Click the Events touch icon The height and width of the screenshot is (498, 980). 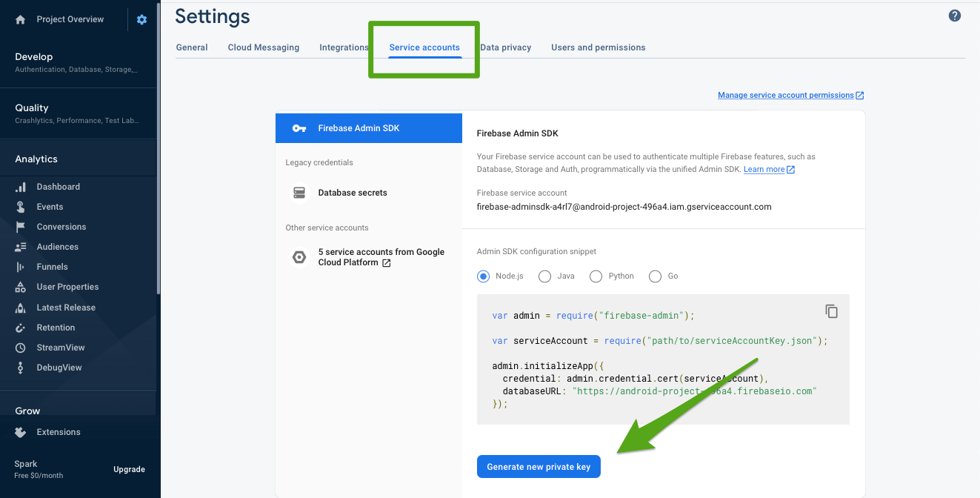pos(21,207)
